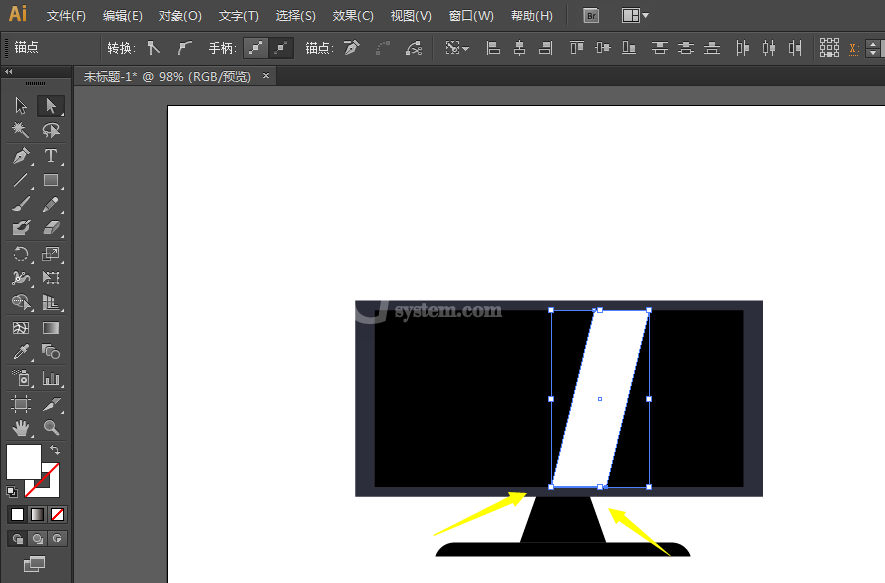Select the Rectangle tool
Image resolution: width=885 pixels, height=583 pixels.
point(51,180)
